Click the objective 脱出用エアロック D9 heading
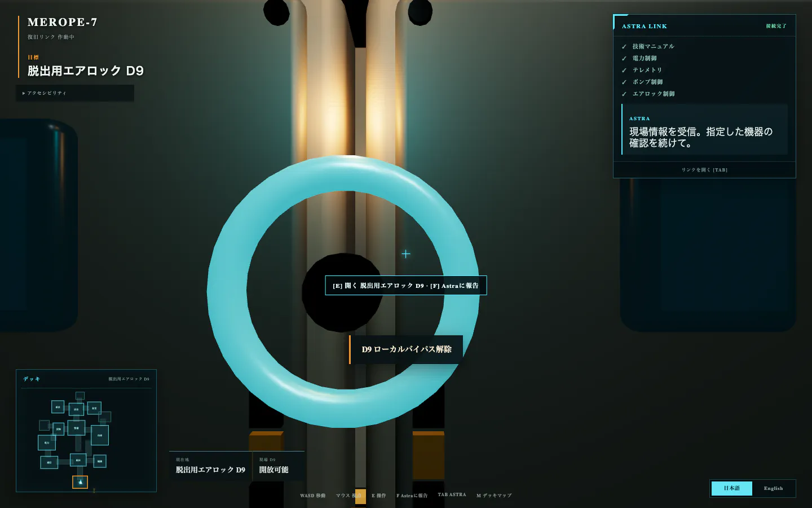Screen dimensions: 812x508 click(x=86, y=71)
